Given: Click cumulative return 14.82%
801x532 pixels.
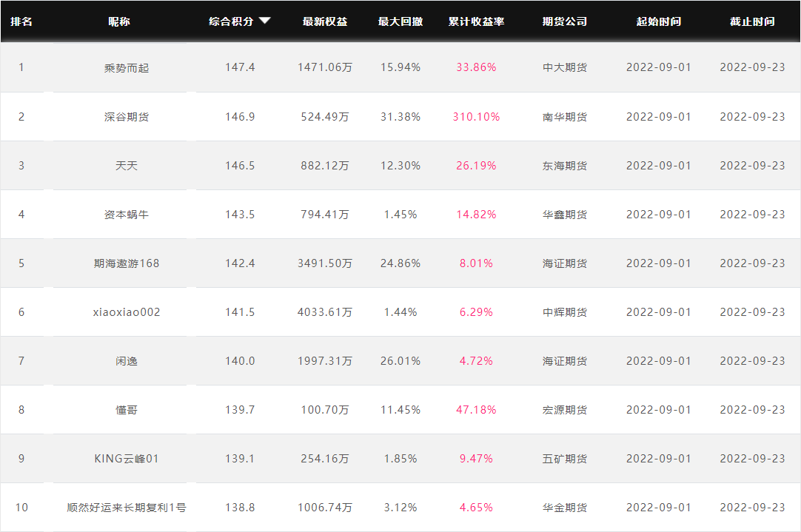Looking at the screenshot, I should click(476, 215).
